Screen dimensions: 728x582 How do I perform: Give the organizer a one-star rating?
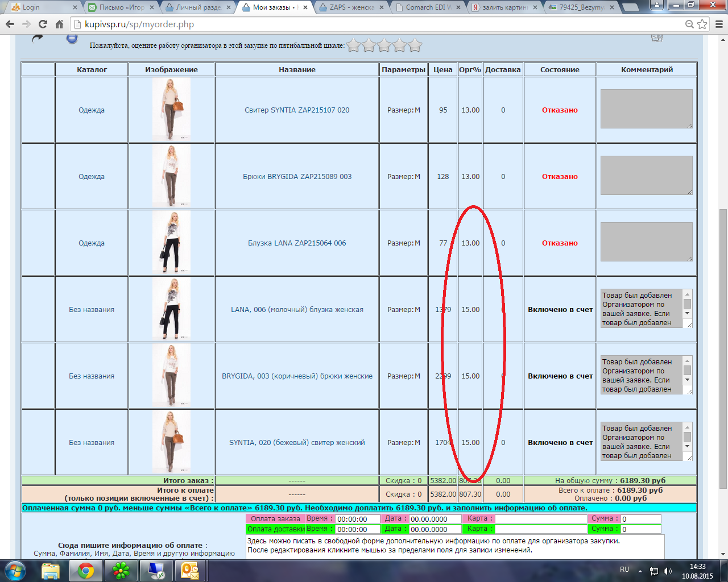click(x=354, y=45)
